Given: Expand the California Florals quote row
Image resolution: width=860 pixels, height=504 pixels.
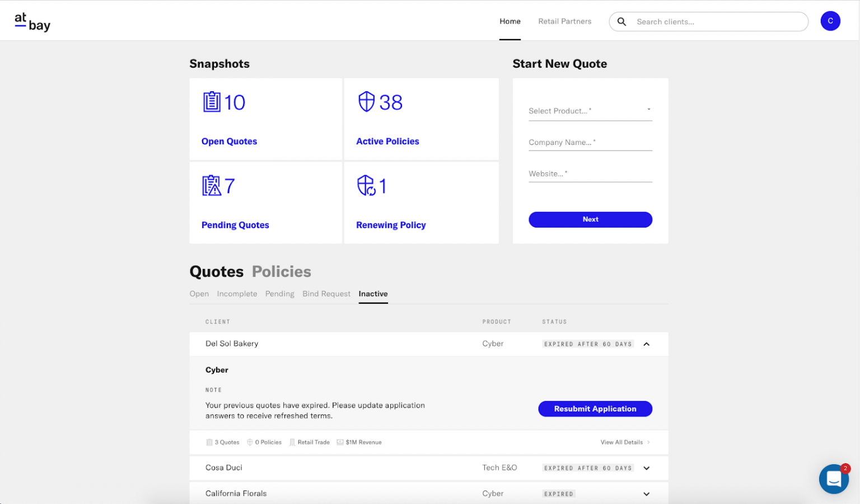Looking at the screenshot, I should (647, 494).
